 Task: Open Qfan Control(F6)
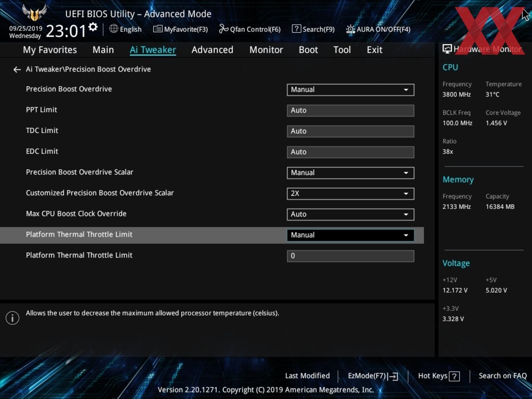coord(250,29)
